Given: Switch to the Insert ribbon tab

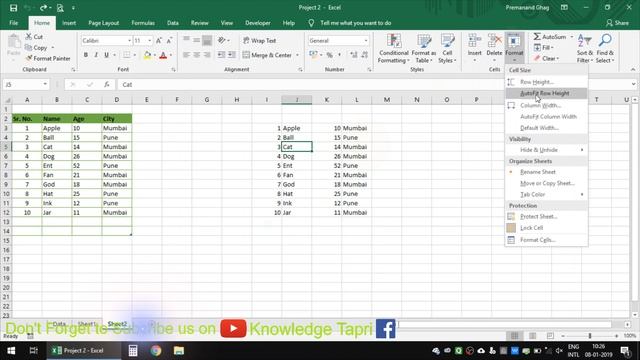Looking at the screenshot, I should pos(69,23).
